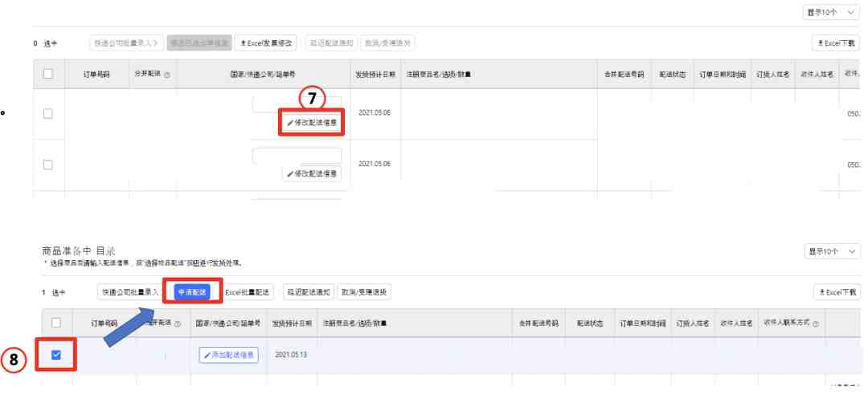Click the greyed-out button next to Excel发票修改
This screenshot has height=395, width=868.
(x=199, y=43)
